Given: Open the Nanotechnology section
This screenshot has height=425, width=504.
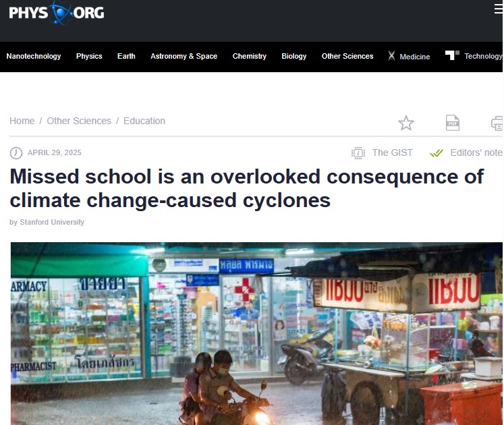Looking at the screenshot, I should [x=34, y=56].
